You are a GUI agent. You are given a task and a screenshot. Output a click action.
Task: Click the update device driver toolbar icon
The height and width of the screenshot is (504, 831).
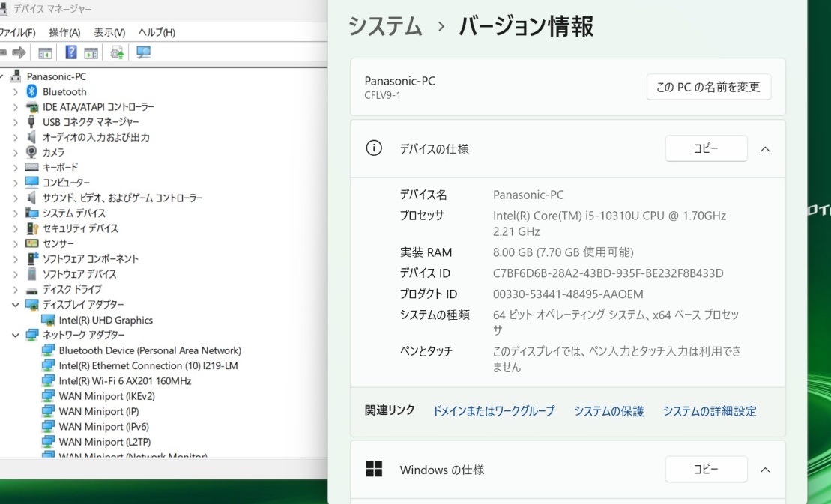click(x=117, y=52)
